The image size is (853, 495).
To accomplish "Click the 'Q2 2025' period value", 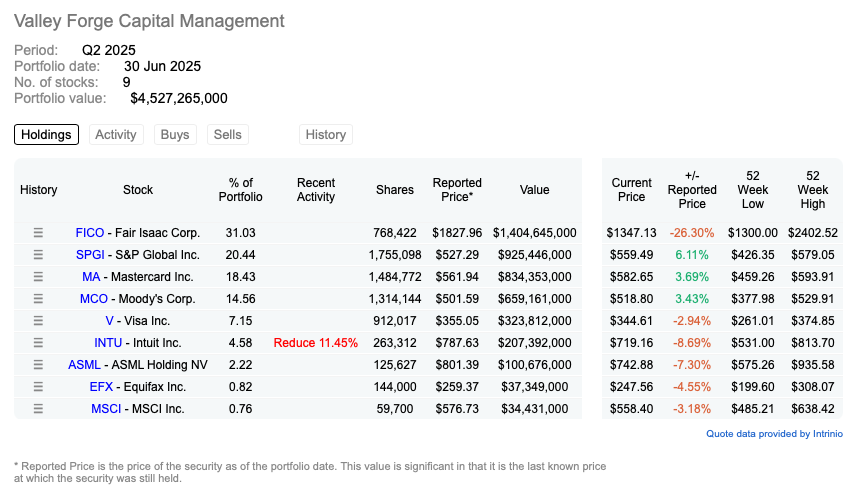I will [109, 50].
